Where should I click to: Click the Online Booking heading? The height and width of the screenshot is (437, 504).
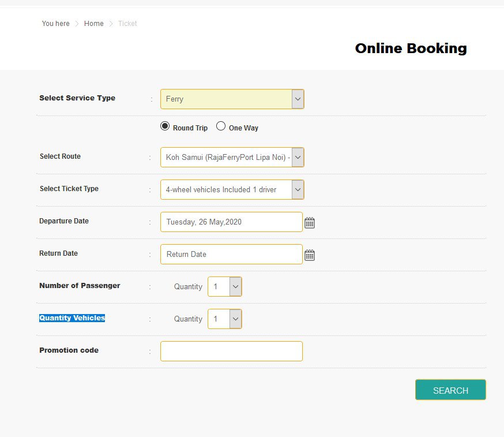coord(411,48)
